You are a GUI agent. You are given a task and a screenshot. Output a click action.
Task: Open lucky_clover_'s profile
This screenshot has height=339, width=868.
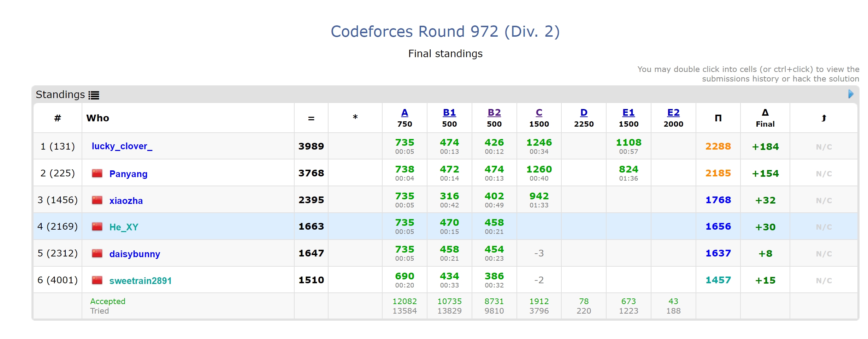coord(122,146)
